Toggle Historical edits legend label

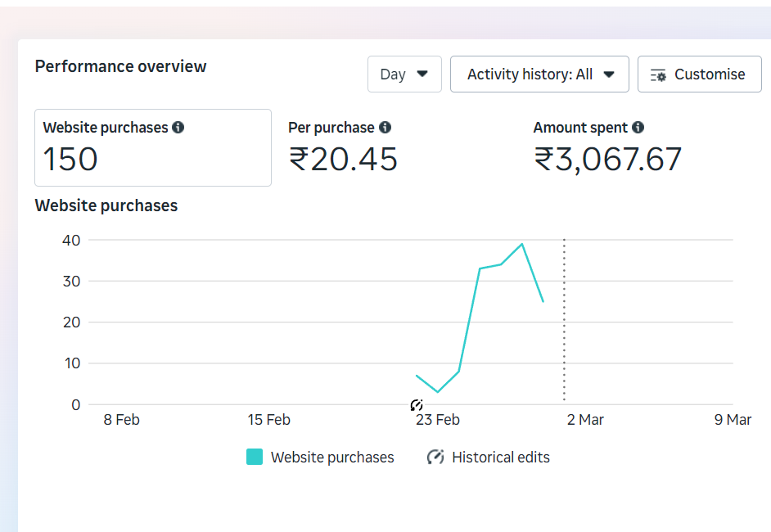point(501,458)
